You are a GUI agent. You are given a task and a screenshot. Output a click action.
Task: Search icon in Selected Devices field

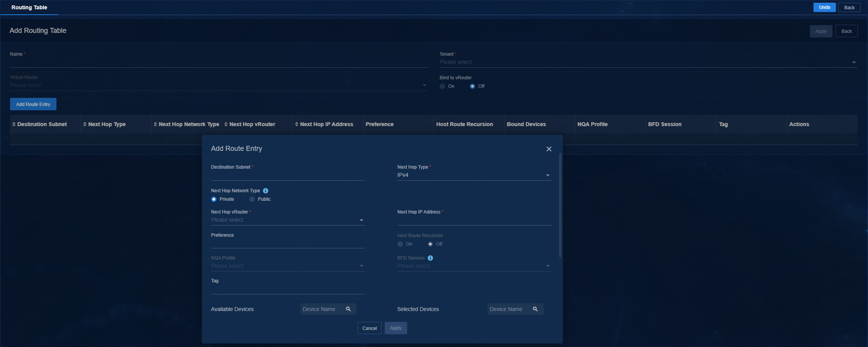pyautogui.click(x=535, y=309)
